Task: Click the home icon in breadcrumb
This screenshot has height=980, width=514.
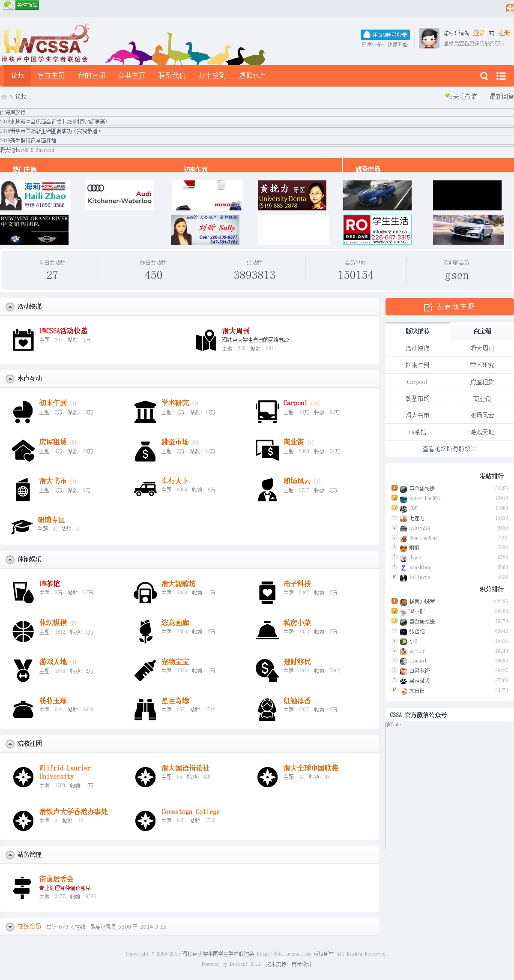Action: 4,97
